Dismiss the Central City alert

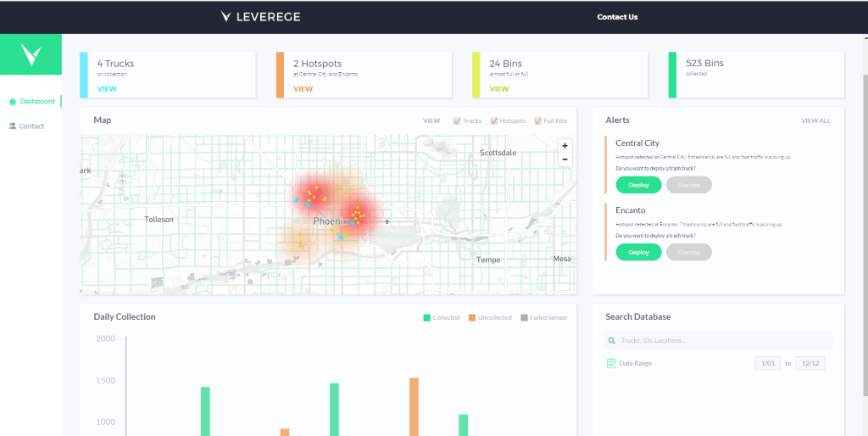pos(688,185)
